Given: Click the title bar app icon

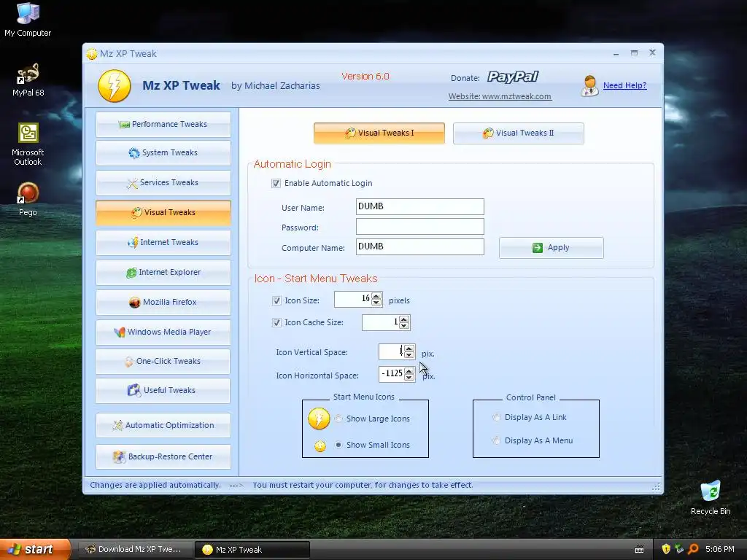Looking at the screenshot, I should (x=92, y=54).
